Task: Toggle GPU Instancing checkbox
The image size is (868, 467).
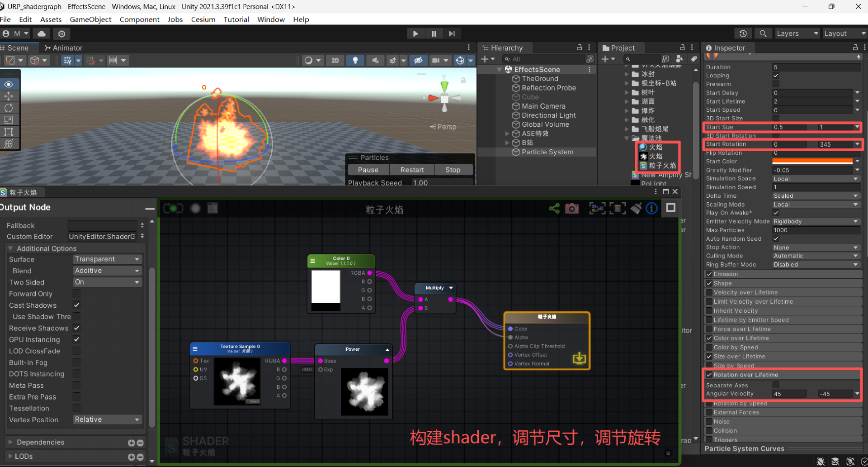Action: [x=77, y=339]
